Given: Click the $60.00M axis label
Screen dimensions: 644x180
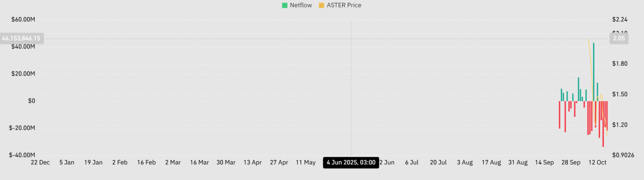Looking at the screenshot, I should pyautogui.click(x=23, y=19).
